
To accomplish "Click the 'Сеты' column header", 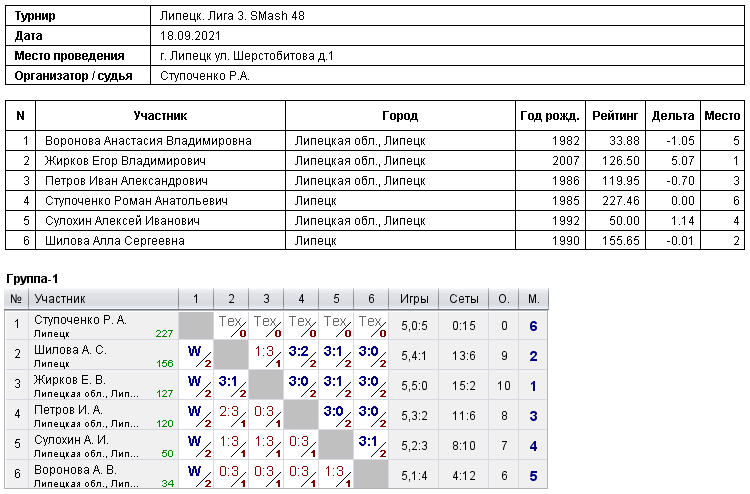I will click(464, 299).
